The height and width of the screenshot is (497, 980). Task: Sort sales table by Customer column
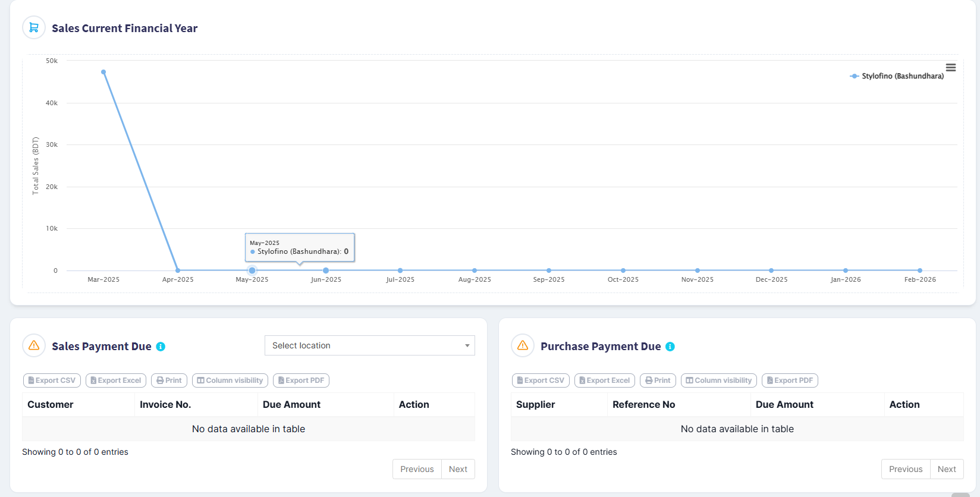tap(51, 404)
